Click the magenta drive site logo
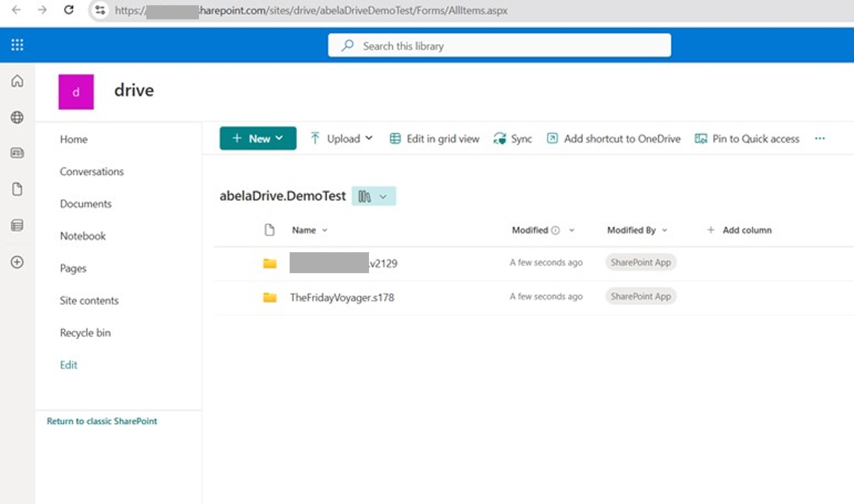Screen dimensions: 854x504 tap(76, 92)
